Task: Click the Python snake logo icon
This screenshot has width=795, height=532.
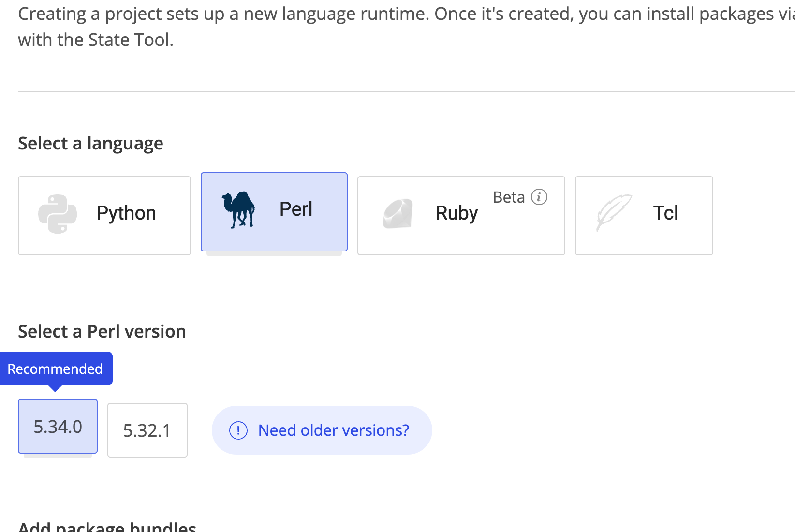Action: 58,214
